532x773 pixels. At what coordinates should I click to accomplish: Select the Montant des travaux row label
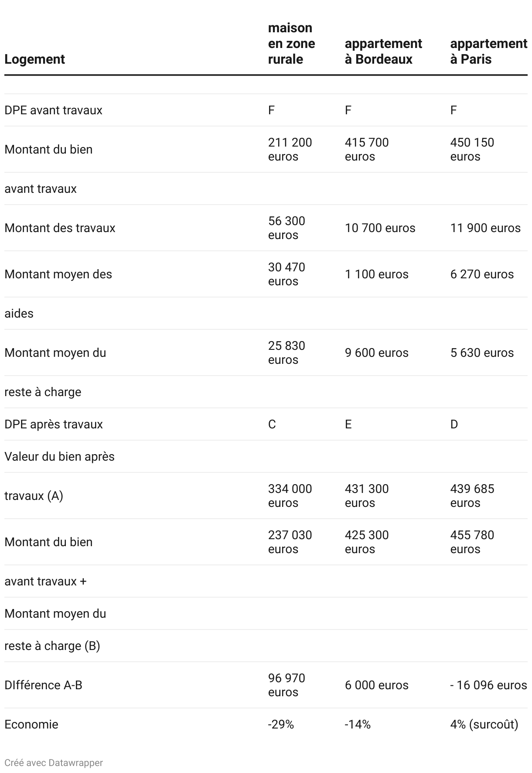point(60,228)
